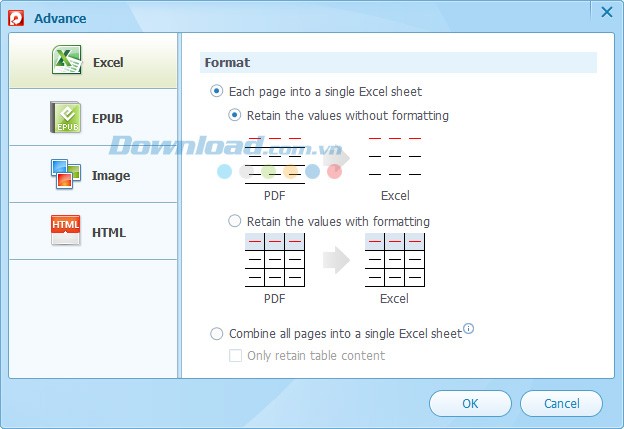Click the info icon beside Combine all pages
The image size is (624, 429).
pos(469,328)
